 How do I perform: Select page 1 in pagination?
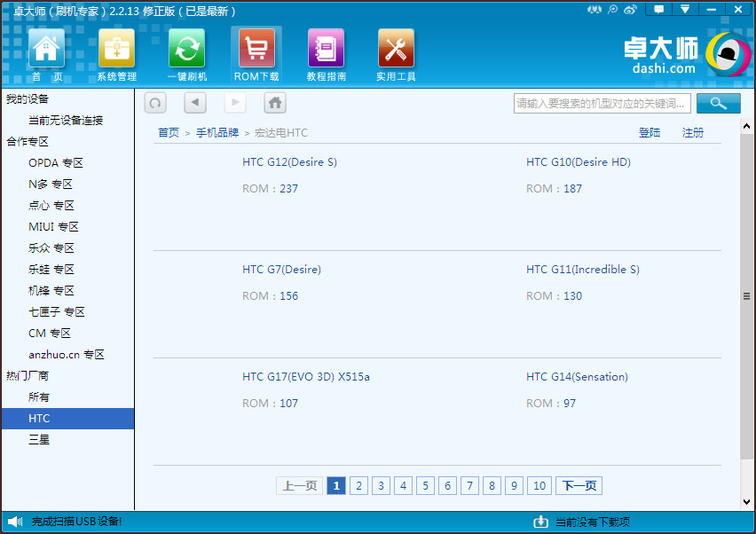pos(336,486)
